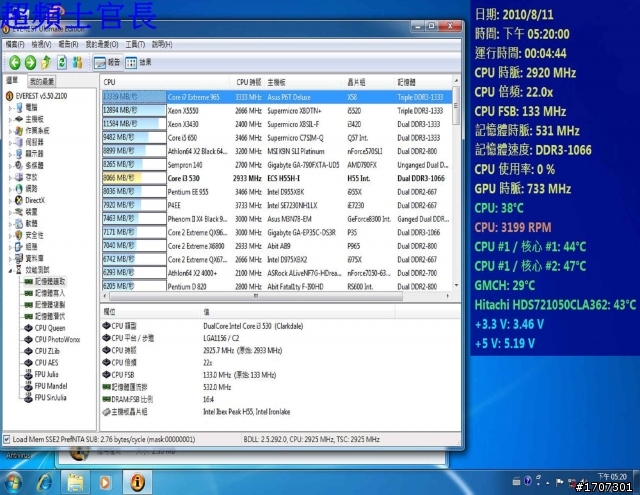The image size is (640, 495).
Task: Click the up-level folder arrow icon
Action: point(46,62)
